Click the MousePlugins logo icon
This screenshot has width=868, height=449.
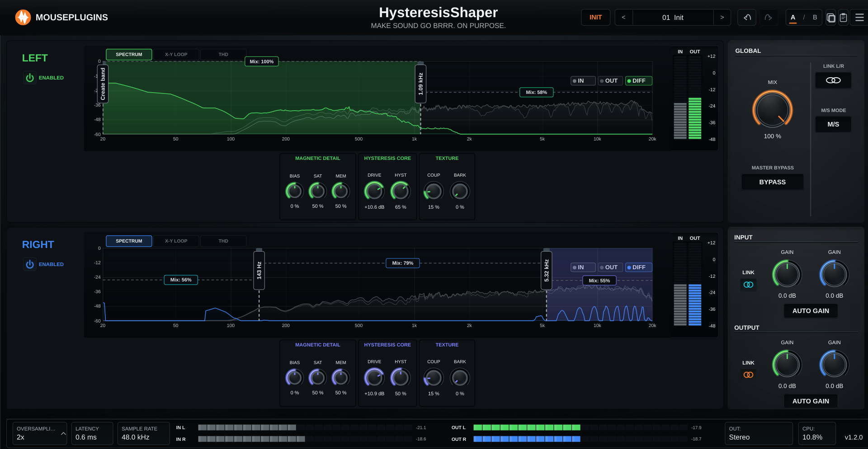click(x=23, y=17)
